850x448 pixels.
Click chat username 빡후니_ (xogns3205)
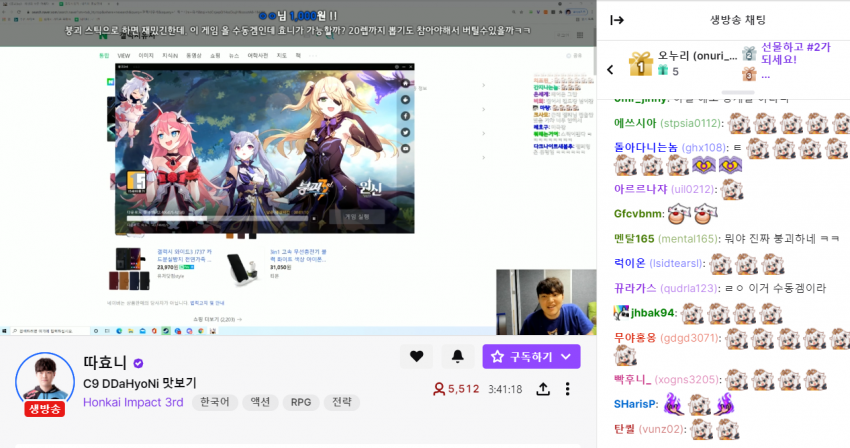pos(667,380)
